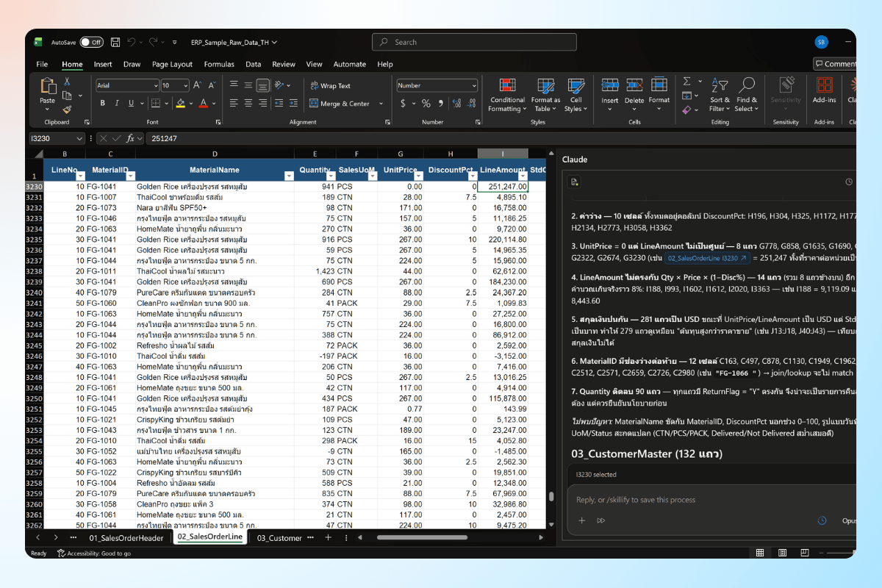Expand the font name dropdown showing Arial
Viewport: 882px width, 588px height.
point(154,85)
